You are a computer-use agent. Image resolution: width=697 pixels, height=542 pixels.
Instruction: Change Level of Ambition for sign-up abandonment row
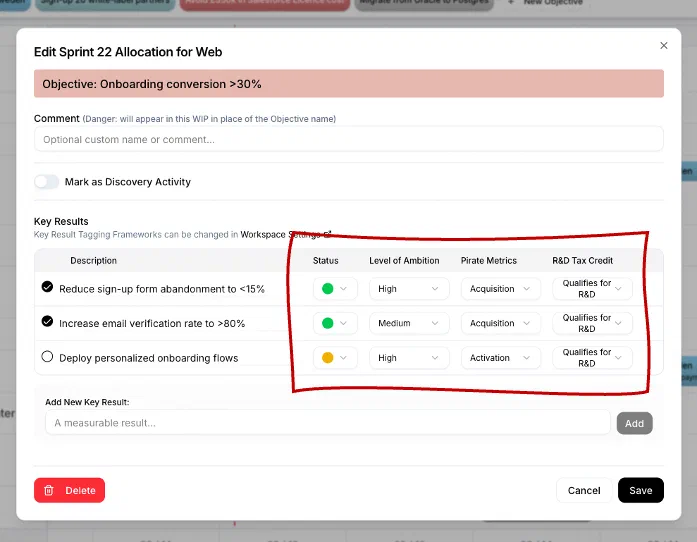409,289
